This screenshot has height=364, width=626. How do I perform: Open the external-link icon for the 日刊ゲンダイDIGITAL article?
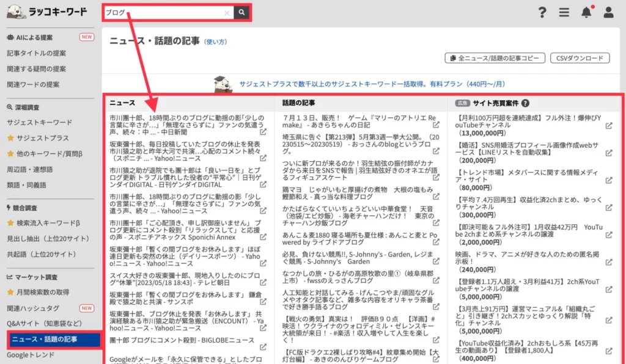[x=263, y=184]
